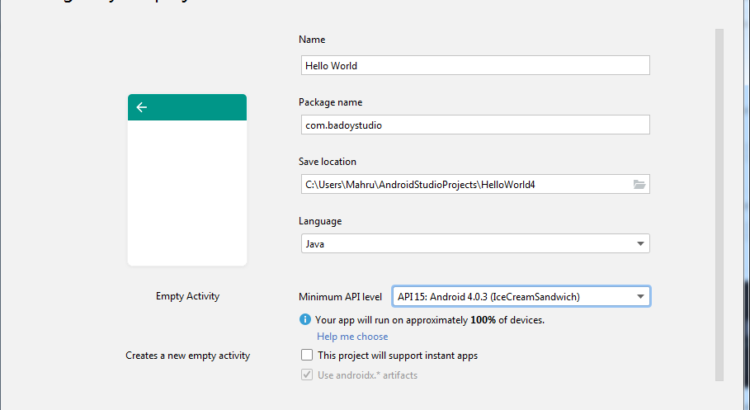Viewport: 750px width, 410px height.
Task: Select the Empty Activity preview thumbnail
Action: click(x=187, y=180)
